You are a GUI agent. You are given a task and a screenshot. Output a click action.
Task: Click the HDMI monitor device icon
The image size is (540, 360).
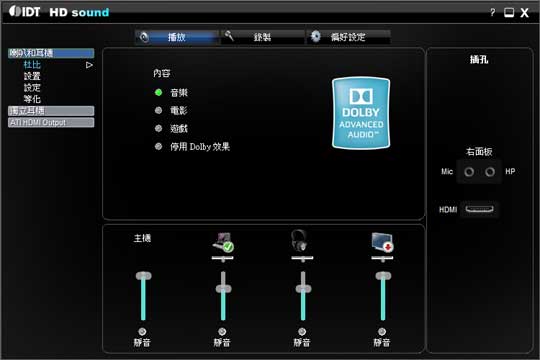(x=382, y=242)
